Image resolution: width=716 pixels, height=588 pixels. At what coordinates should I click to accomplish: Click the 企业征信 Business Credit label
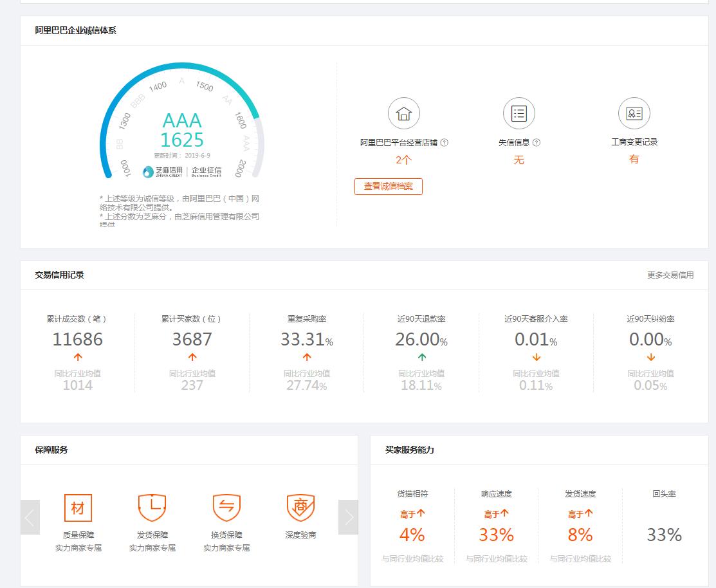(207, 172)
